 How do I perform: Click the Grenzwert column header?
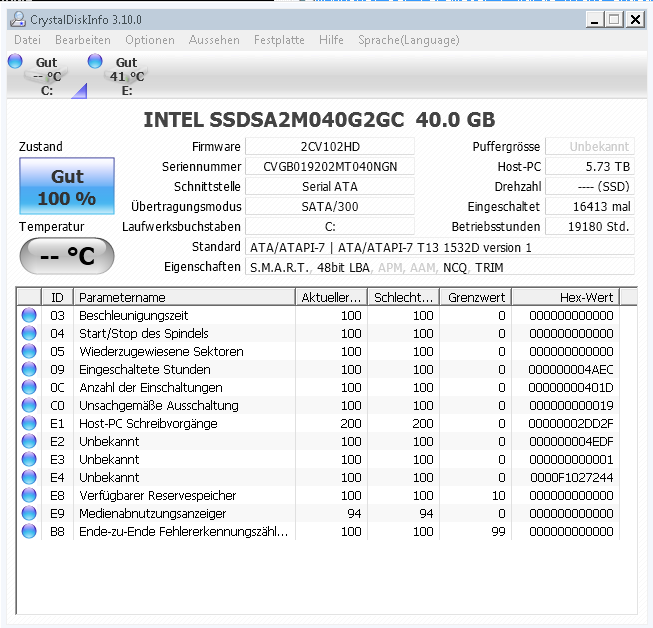point(476,297)
